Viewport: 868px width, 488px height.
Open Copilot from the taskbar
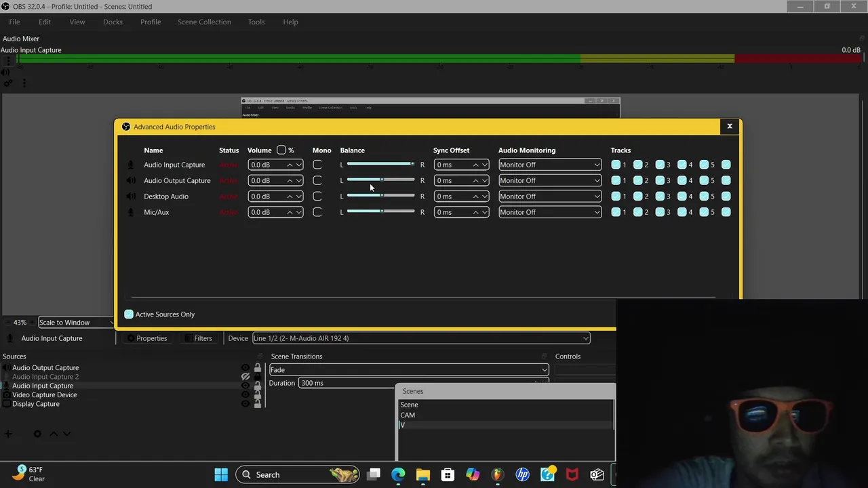pos(473,474)
